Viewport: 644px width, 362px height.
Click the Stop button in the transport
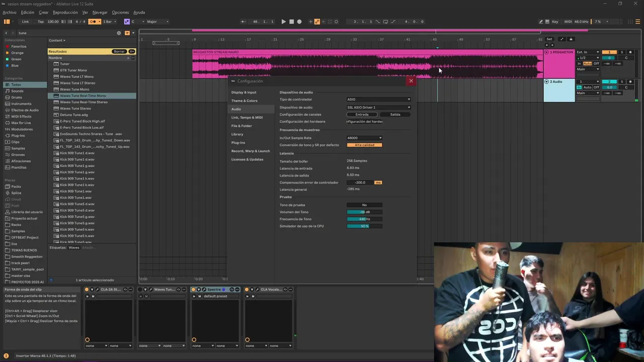point(291,22)
